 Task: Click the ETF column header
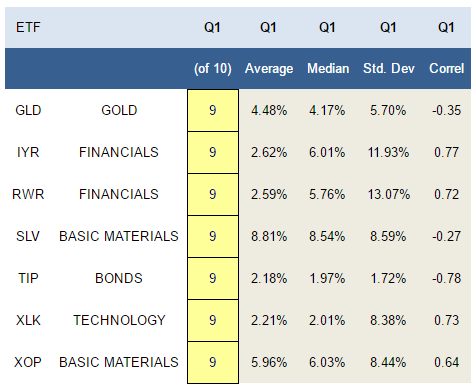tap(28, 27)
